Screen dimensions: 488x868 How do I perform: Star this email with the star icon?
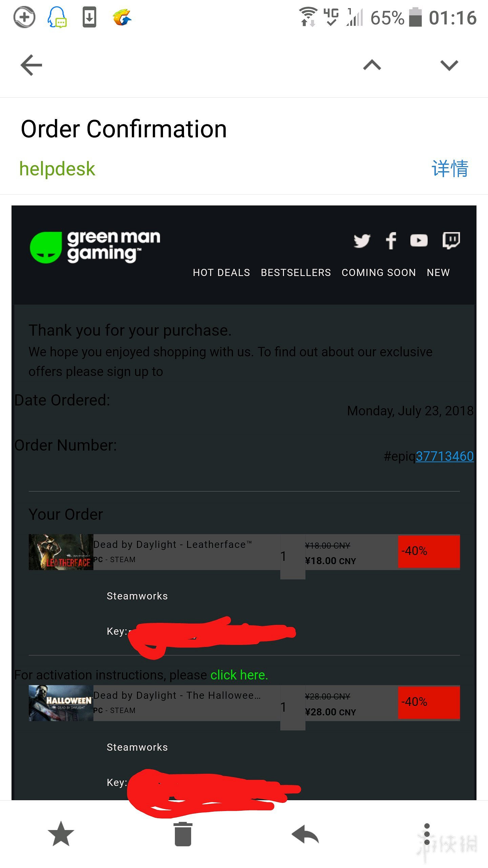61,834
